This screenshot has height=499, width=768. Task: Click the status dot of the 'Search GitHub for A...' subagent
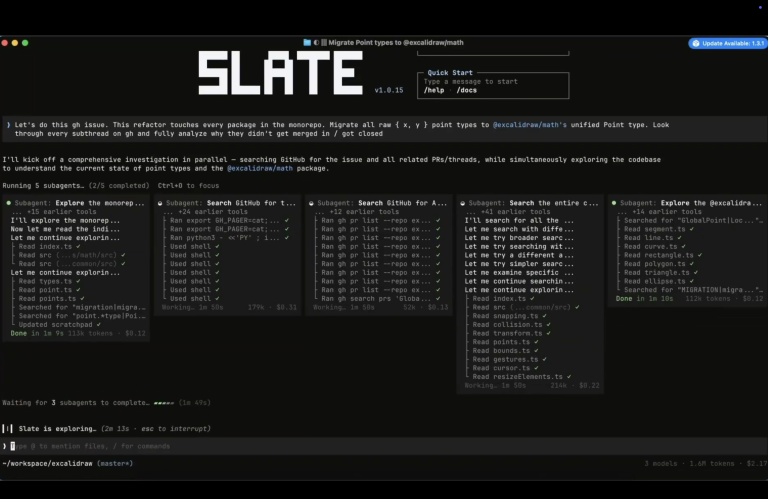pyautogui.click(x=312, y=203)
